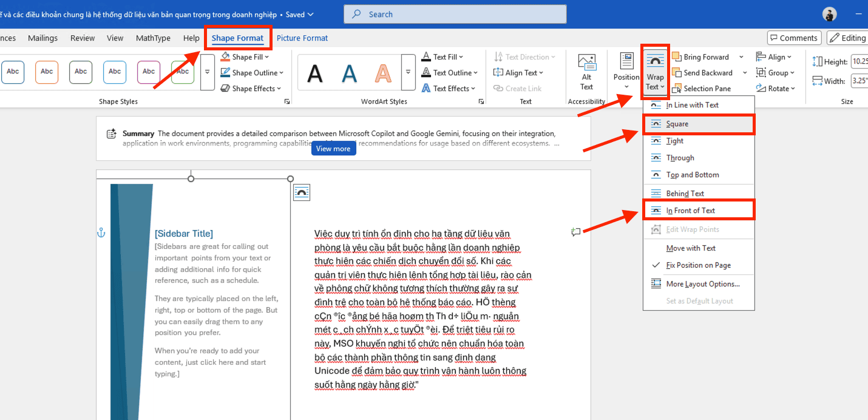Toggle Move with Text option
The image size is (868, 420).
tap(699, 248)
